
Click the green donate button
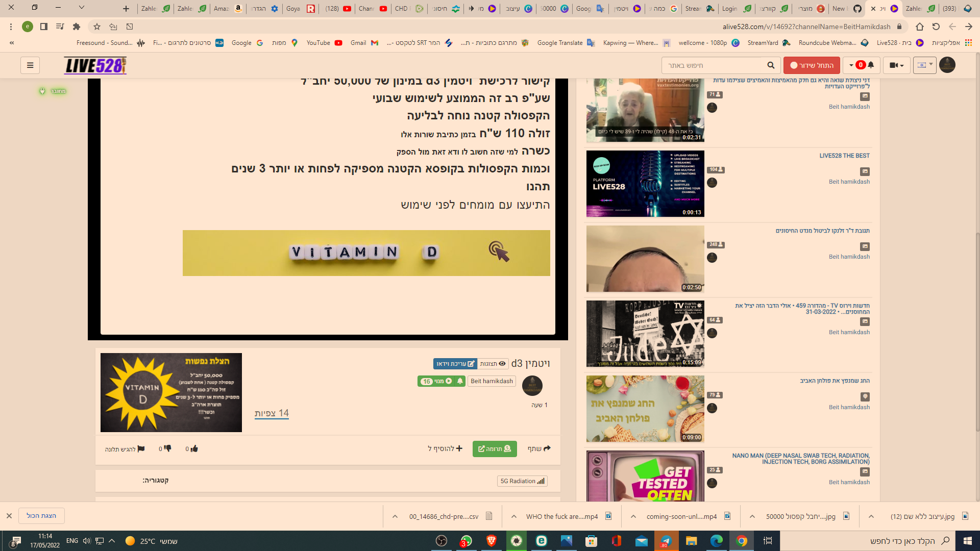(495, 449)
